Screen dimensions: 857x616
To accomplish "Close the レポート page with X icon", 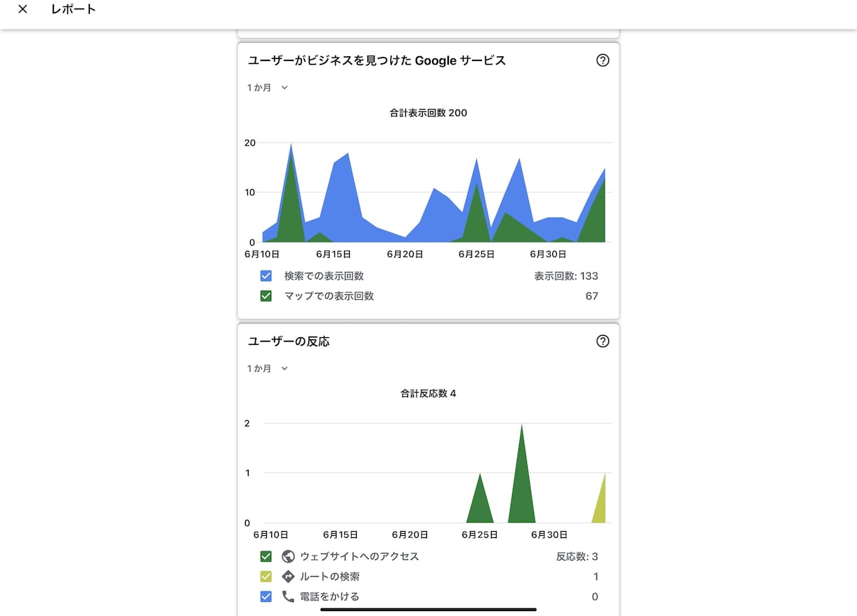I will pyautogui.click(x=22, y=10).
